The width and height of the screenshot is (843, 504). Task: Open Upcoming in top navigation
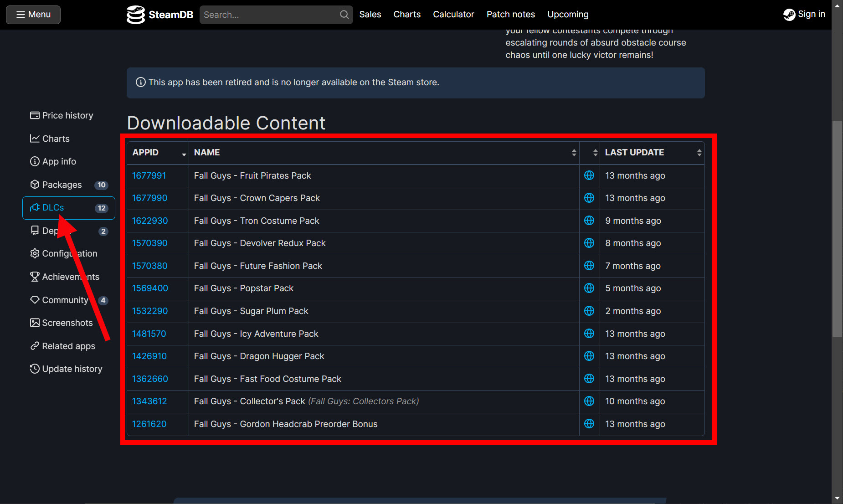pyautogui.click(x=568, y=15)
